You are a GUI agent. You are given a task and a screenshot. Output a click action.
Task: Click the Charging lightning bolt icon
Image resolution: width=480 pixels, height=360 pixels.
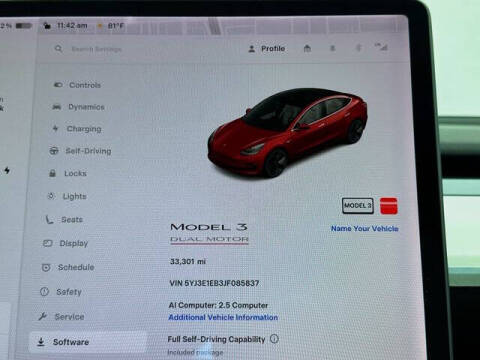coord(55,129)
